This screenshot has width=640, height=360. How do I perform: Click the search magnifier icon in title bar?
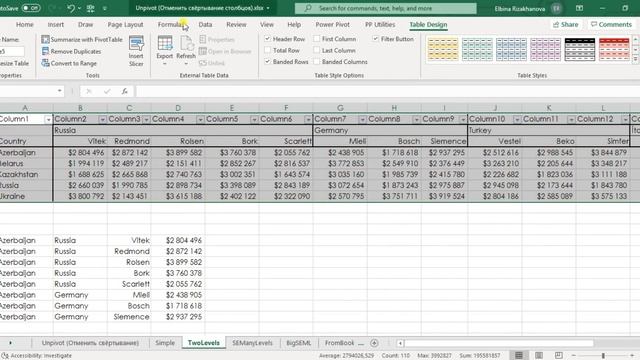tap(308, 8)
